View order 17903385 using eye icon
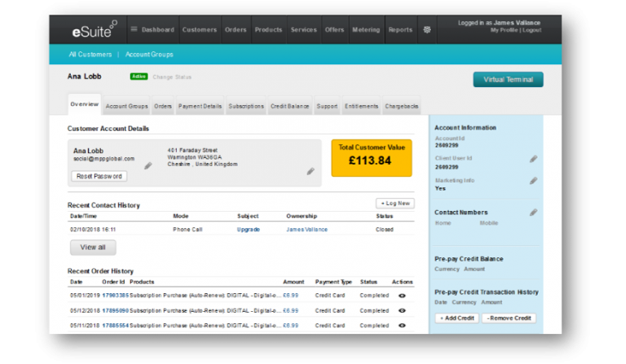This screenshot has height=364, width=626. (402, 296)
